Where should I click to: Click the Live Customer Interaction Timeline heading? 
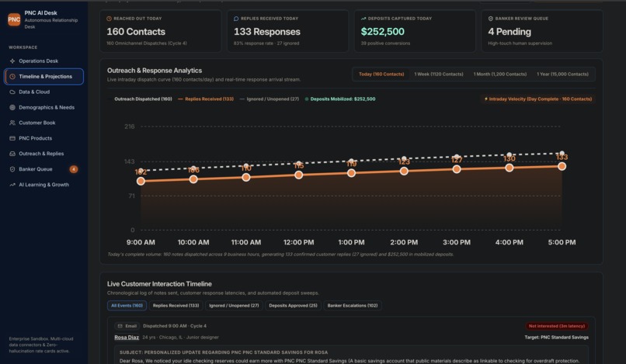(x=159, y=284)
